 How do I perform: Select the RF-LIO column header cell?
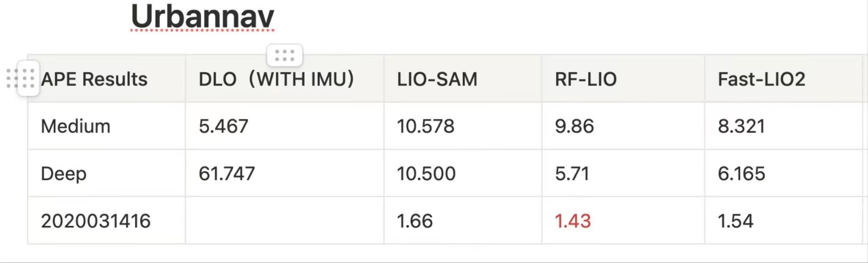pos(623,79)
